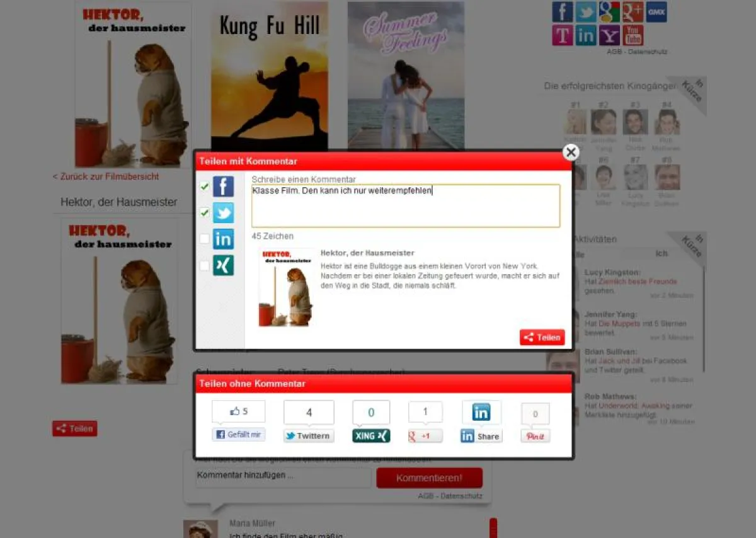Select the XING icon in the share dialog
Viewport: 756px width, 538px height.
(x=223, y=265)
